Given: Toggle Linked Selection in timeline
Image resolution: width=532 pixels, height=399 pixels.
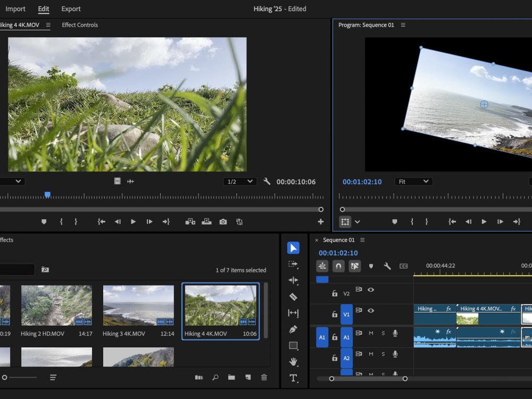Looking at the screenshot, I should [x=354, y=266].
